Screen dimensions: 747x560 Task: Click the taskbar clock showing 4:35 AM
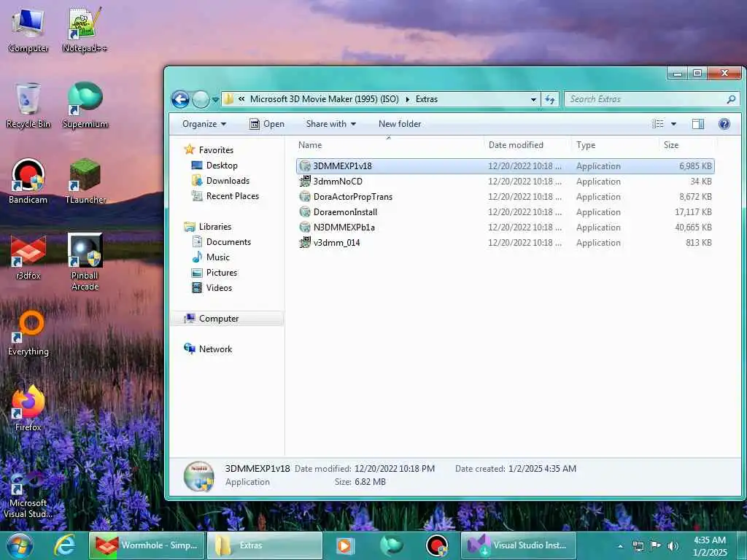click(x=710, y=546)
